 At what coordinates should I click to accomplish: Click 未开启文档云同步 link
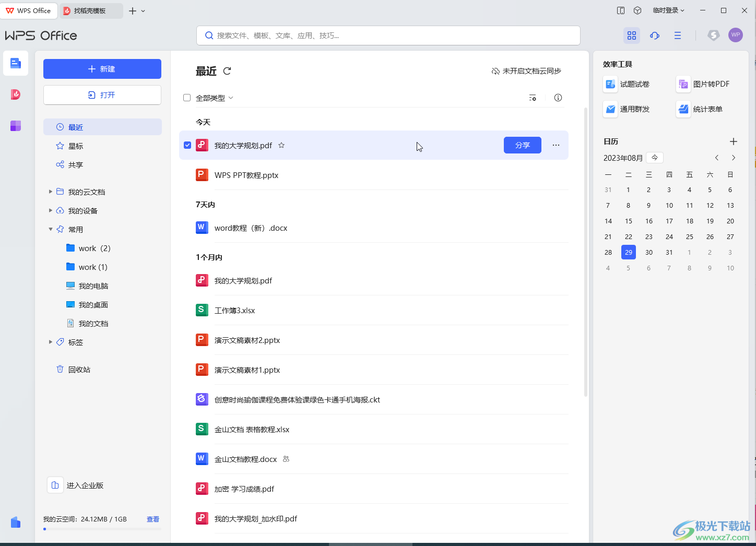[x=526, y=71]
